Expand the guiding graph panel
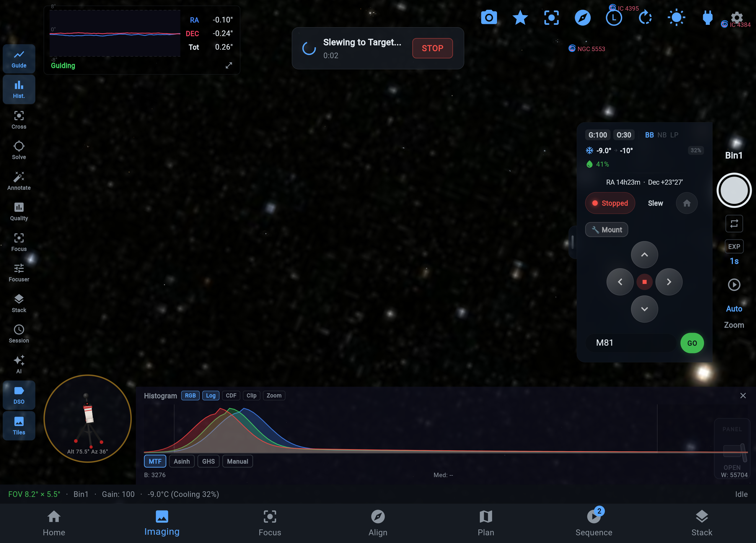This screenshot has width=756, height=543. [229, 65]
